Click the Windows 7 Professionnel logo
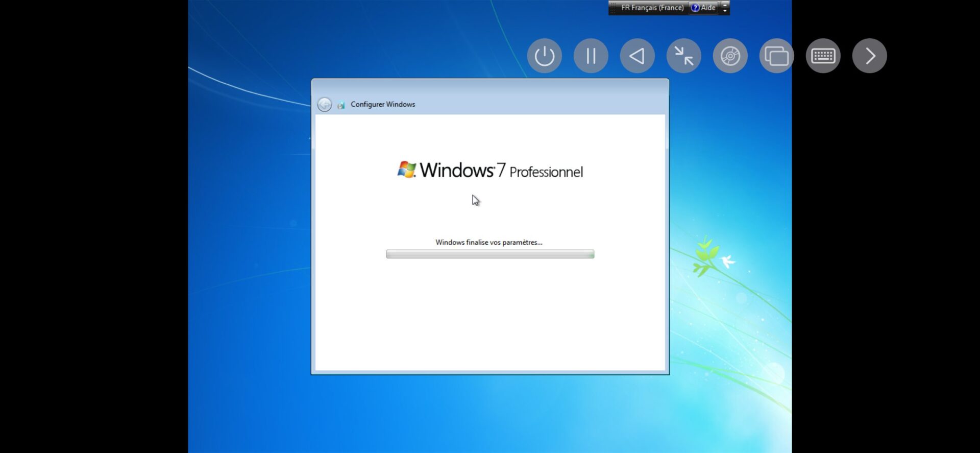The image size is (980, 453). 490,170
